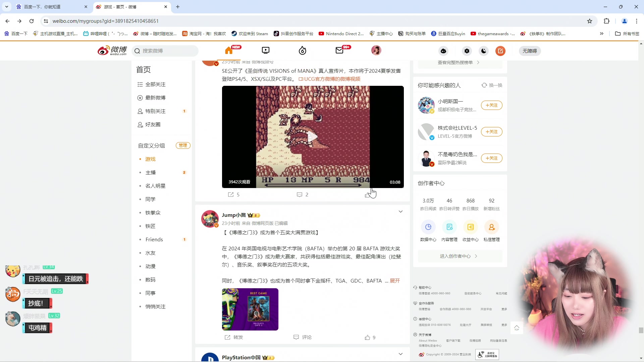
Task: Open Nintendo Direct bookmark
Action: coord(341,34)
